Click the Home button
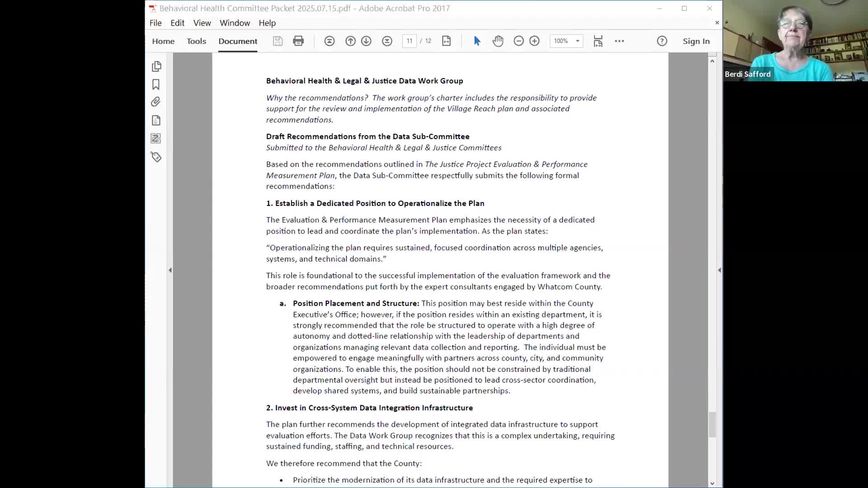Screen dimensions: 868x488 click(x=163, y=41)
